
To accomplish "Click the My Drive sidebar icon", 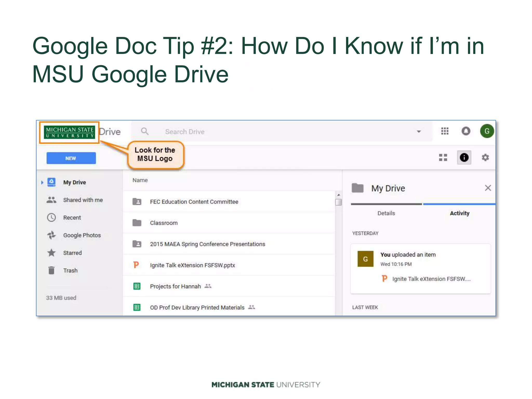I will coord(51,182).
